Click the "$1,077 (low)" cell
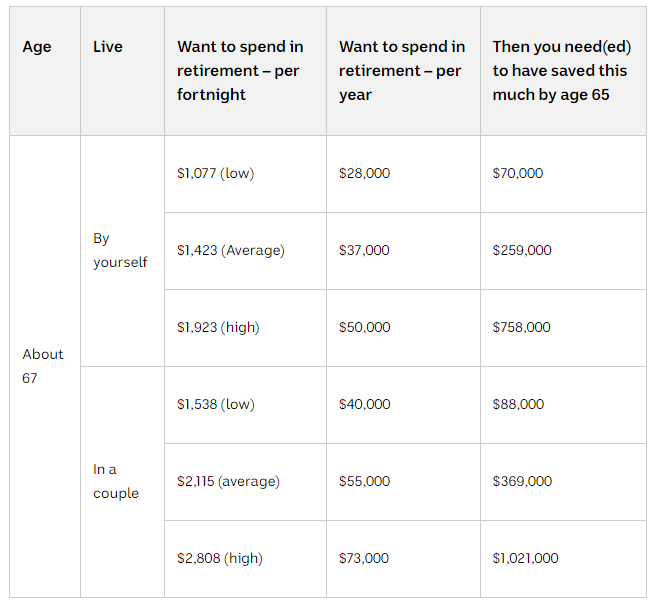This screenshot has height=609, width=652. (216, 173)
